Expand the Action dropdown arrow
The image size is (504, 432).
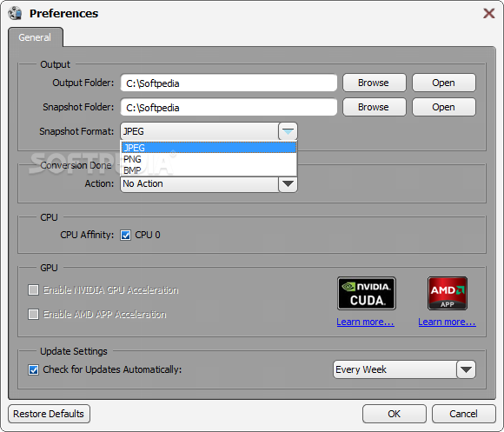pos(288,184)
